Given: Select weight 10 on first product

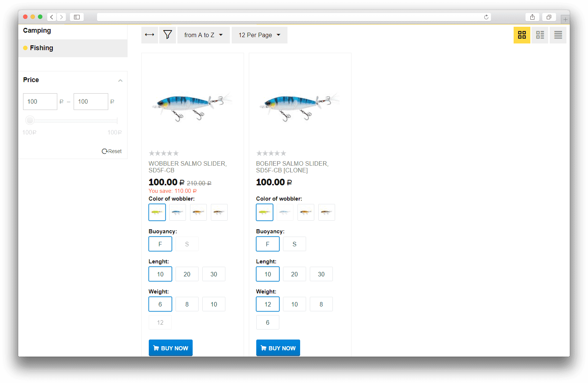Looking at the screenshot, I should [214, 304].
